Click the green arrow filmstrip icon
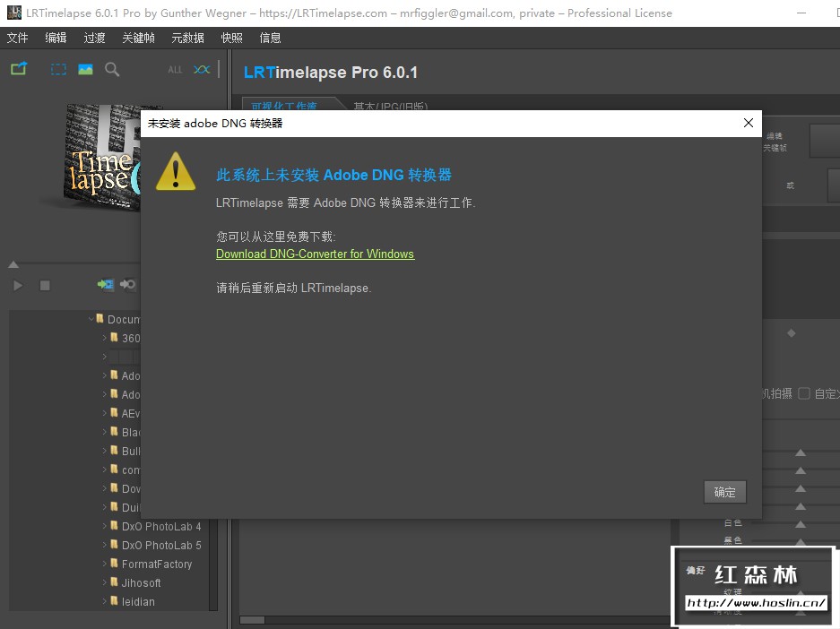 point(106,284)
